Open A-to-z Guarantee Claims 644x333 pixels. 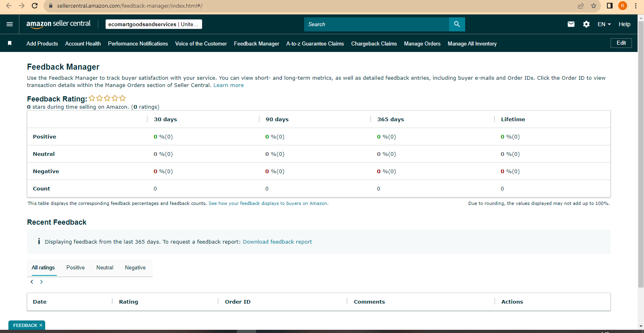coord(315,43)
